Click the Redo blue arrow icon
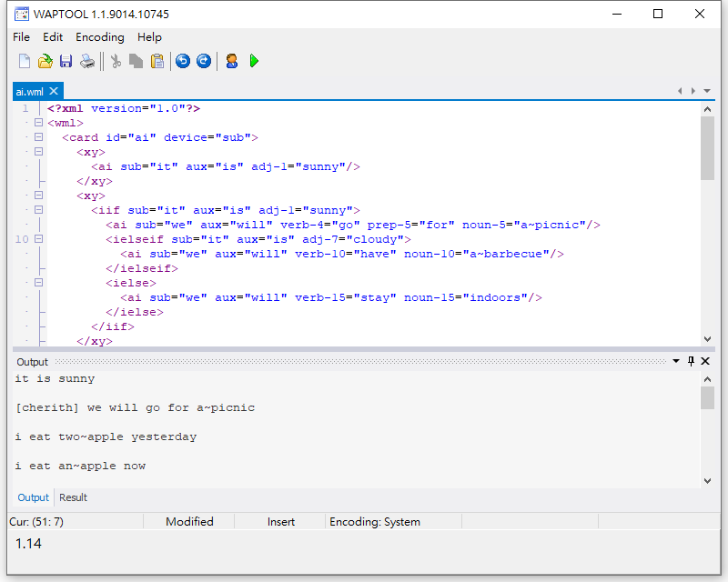The width and height of the screenshot is (728, 582). [204, 61]
